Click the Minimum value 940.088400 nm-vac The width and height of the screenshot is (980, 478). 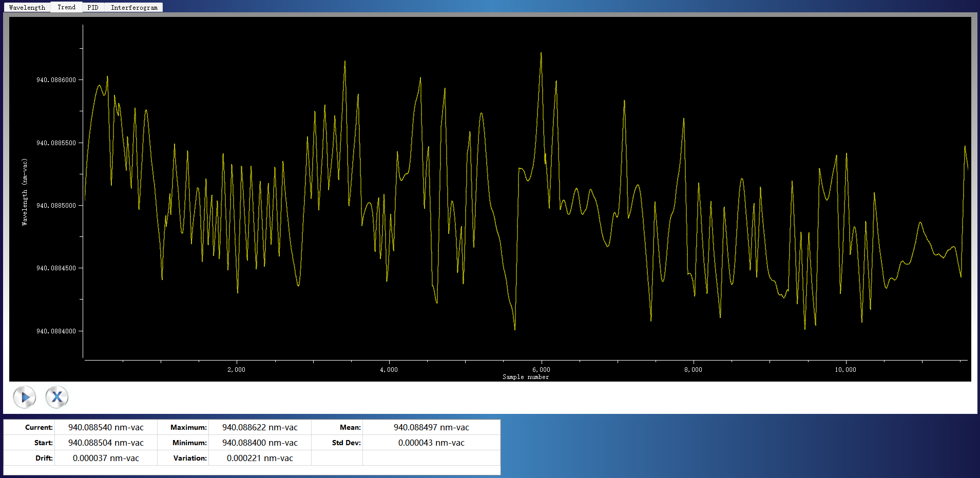point(260,443)
